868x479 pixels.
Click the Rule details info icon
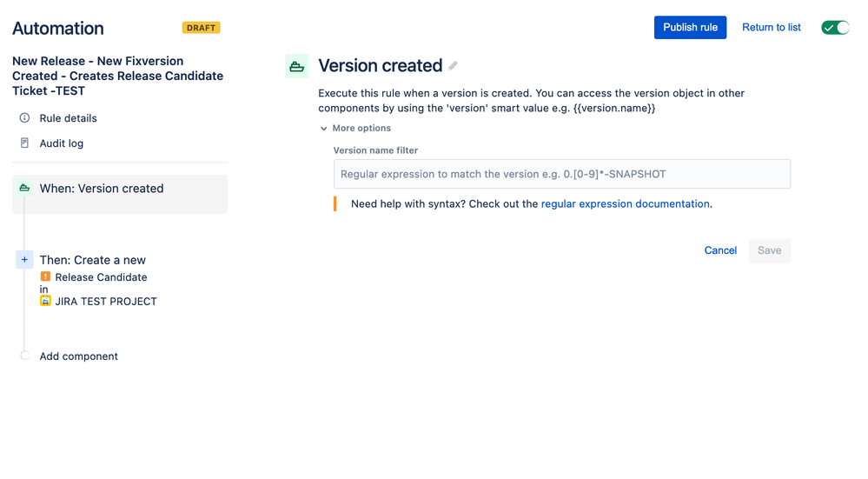pyautogui.click(x=24, y=118)
